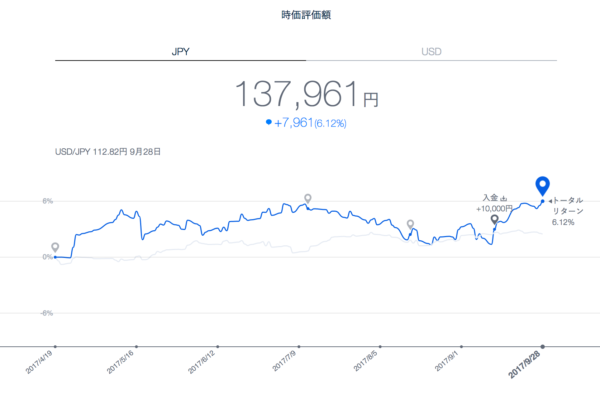Select the bold 2017/9/28 timeline dot
This screenshot has width=600, height=394.
[x=542, y=347]
